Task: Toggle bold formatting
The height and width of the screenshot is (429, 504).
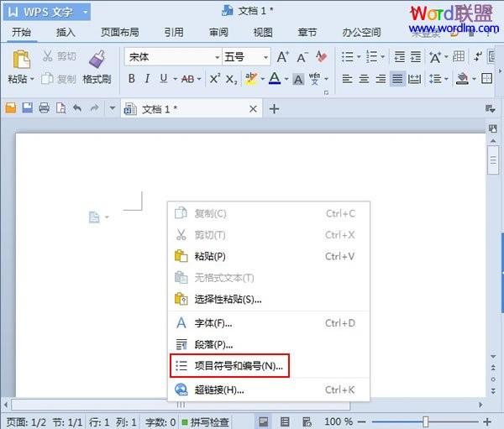Action: click(x=132, y=79)
